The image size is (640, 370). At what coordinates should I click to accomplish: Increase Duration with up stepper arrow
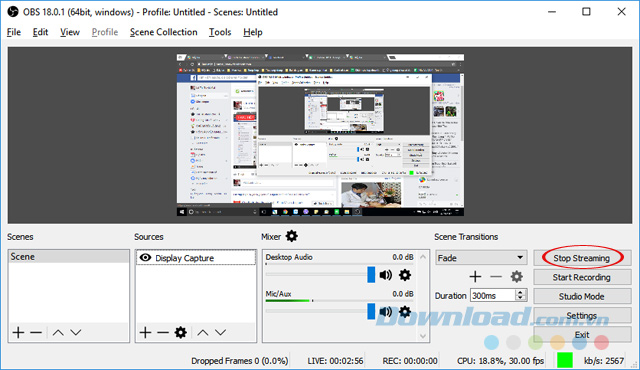pyautogui.click(x=520, y=292)
